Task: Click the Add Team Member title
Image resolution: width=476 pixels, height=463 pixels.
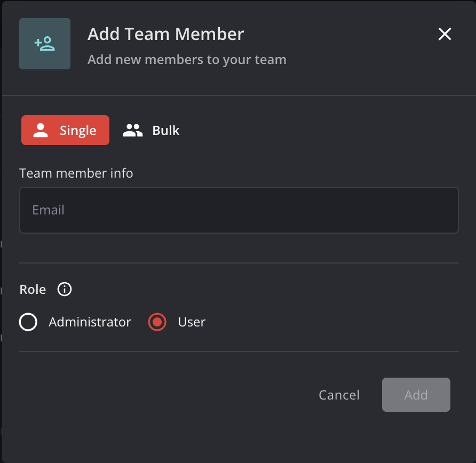Action: point(165,34)
